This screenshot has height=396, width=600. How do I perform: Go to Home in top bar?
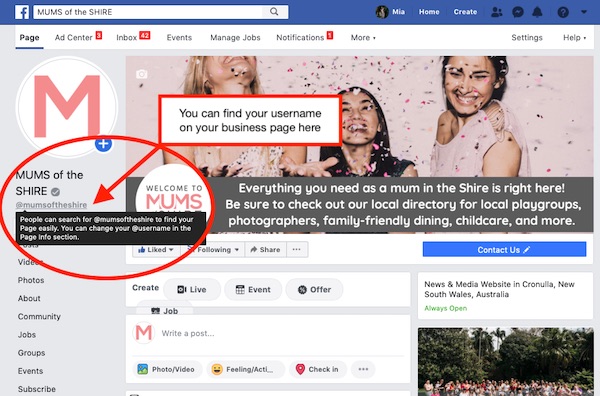(x=429, y=12)
